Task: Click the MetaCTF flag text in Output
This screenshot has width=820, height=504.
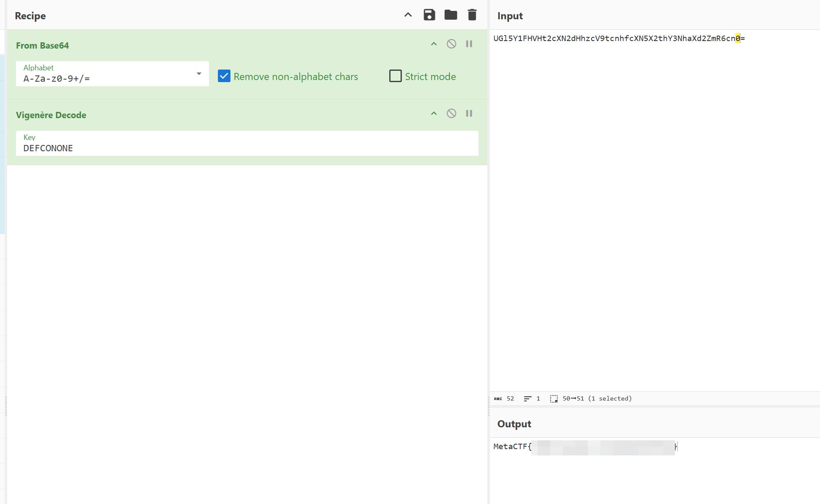Action: (x=585, y=447)
